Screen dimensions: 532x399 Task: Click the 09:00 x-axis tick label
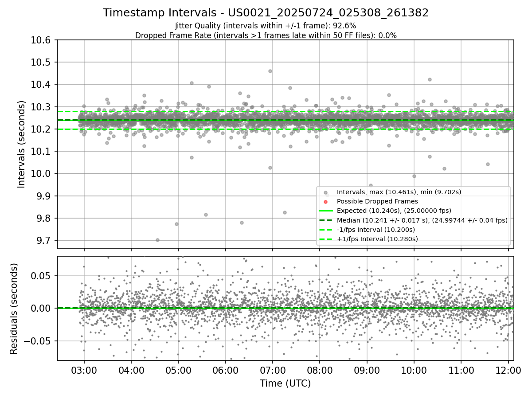[367, 370]
